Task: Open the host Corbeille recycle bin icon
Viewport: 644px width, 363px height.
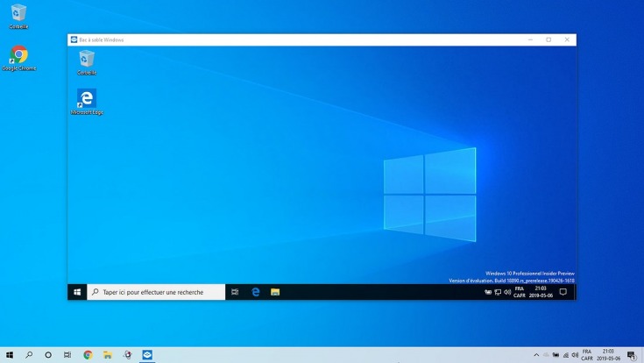Action: tap(18, 17)
